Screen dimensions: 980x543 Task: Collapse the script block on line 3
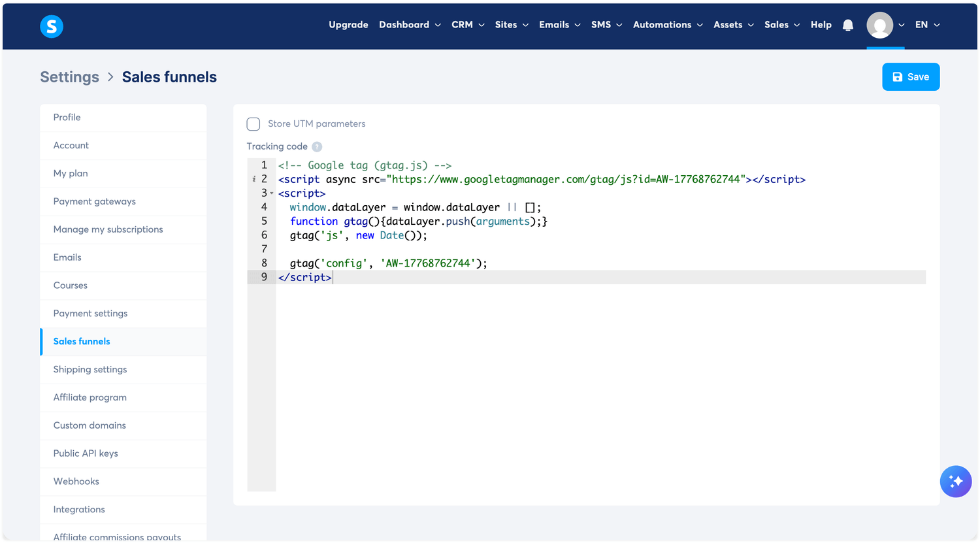click(x=272, y=193)
